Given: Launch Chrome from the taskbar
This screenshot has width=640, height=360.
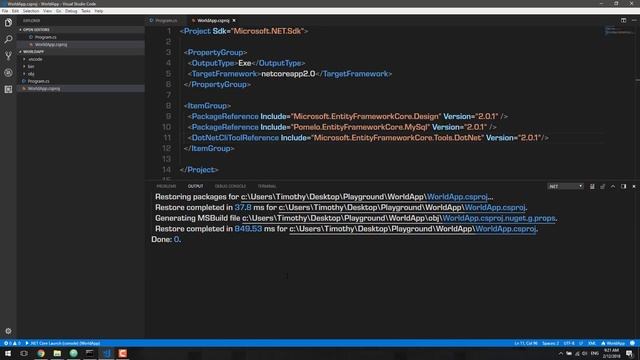Looking at the screenshot, I should [x=41, y=353].
